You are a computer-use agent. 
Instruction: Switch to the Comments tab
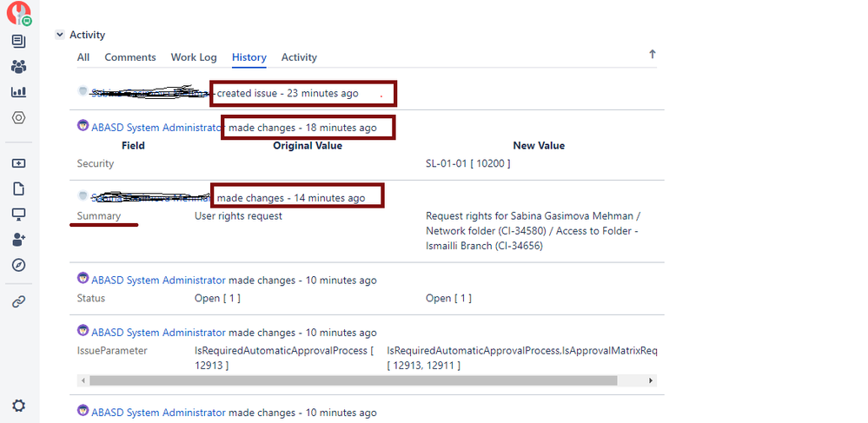(130, 57)
